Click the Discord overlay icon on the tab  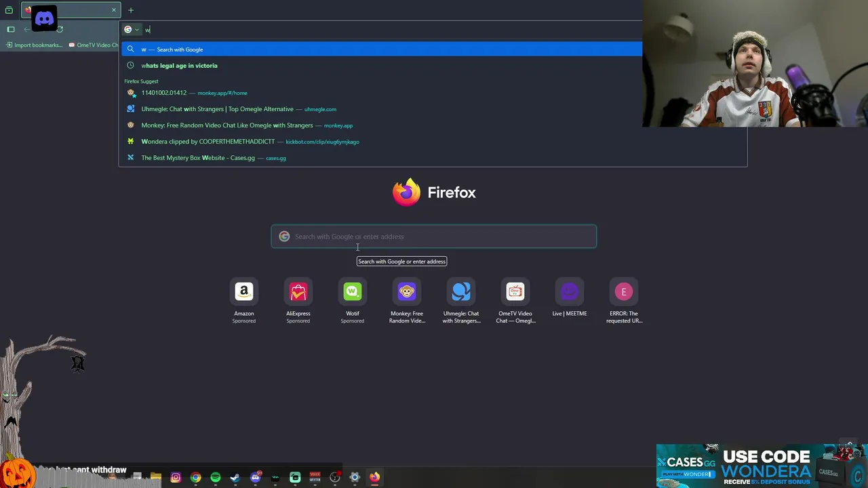44,18
